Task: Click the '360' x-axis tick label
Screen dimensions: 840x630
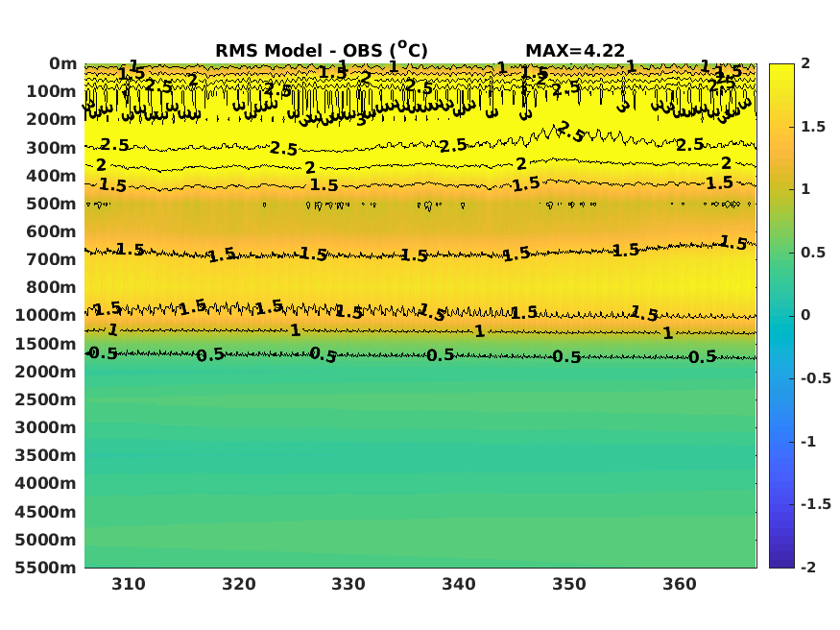Action: (680, 584)
